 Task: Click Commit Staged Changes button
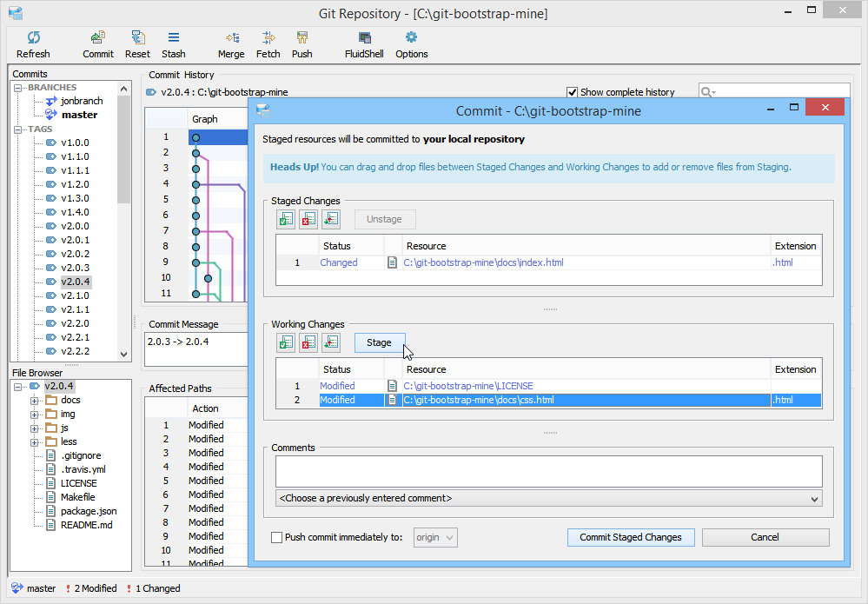pyautogui.click(x=631, y=537)
